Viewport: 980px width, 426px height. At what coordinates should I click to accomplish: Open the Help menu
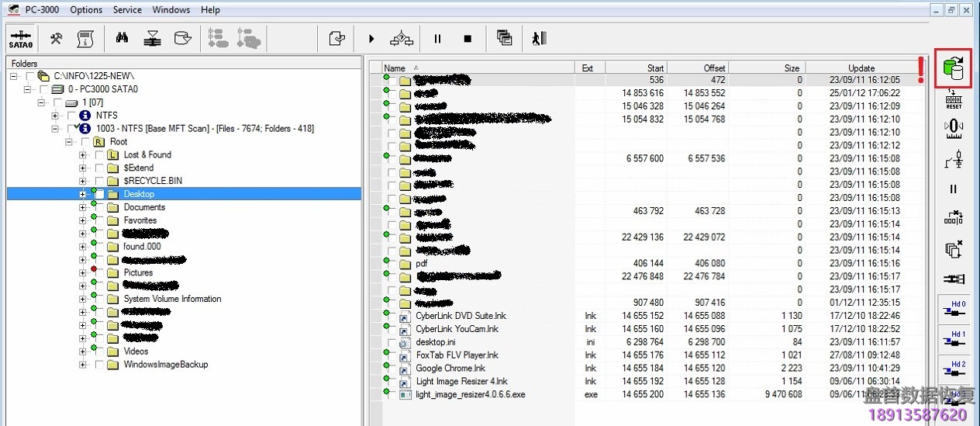tap(210, 10)
